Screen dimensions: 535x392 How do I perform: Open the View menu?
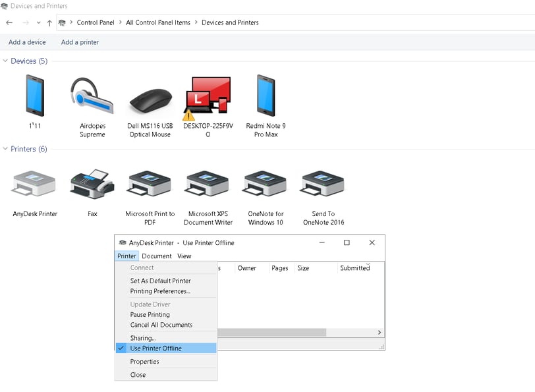(x=184, y=256)
